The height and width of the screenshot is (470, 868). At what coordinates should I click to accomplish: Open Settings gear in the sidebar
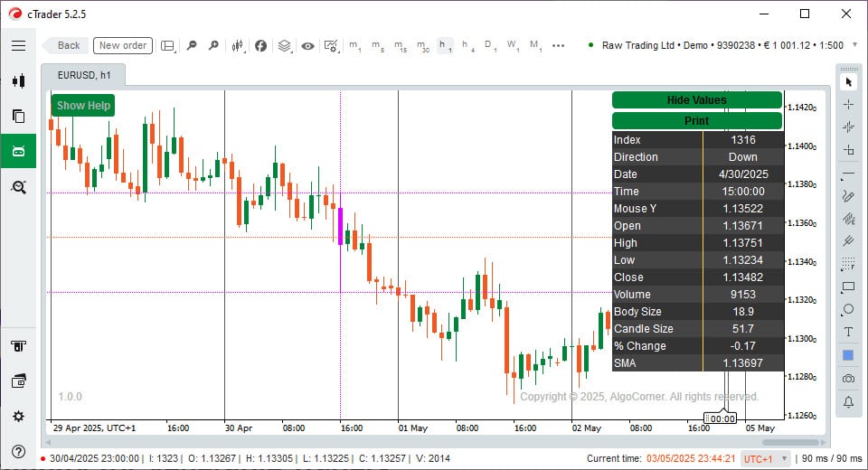pyautogui.click(x=18, y=417)
